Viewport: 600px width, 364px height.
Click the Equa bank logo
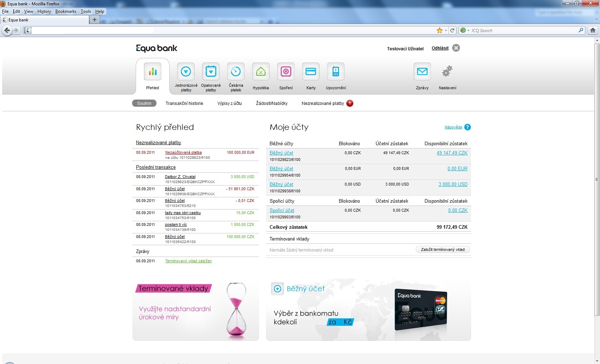click(x=156, y=48)
